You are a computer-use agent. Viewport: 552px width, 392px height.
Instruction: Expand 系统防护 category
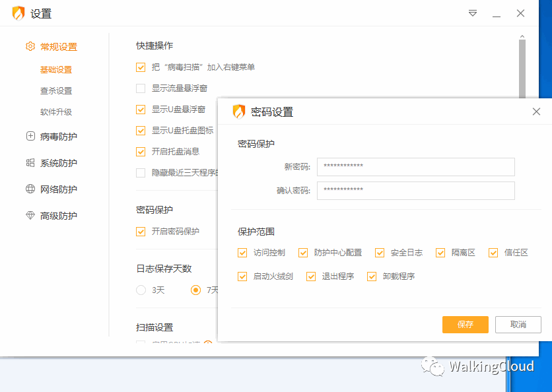(59, 163)
